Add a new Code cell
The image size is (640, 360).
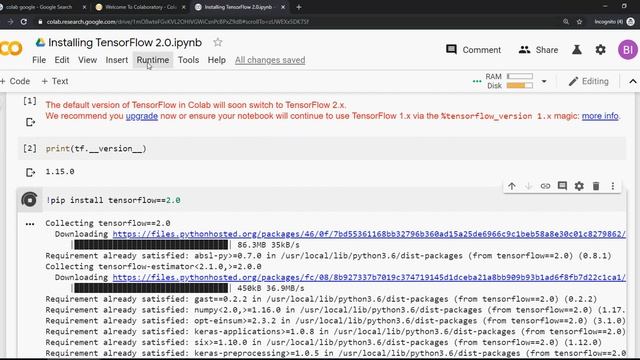15,81
